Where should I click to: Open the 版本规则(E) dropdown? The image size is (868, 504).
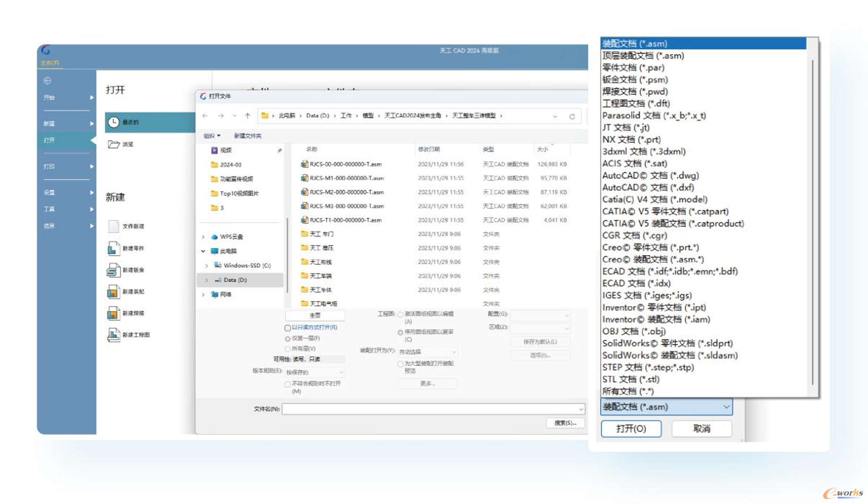point(314,372)
